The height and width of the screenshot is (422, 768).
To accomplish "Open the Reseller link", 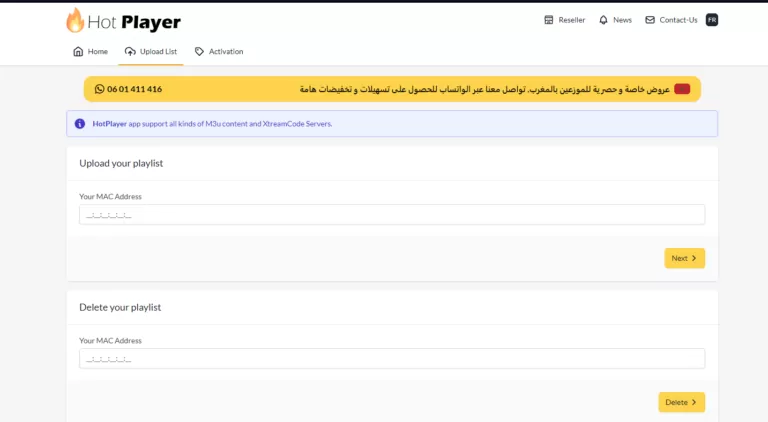I will coord(572,20).
